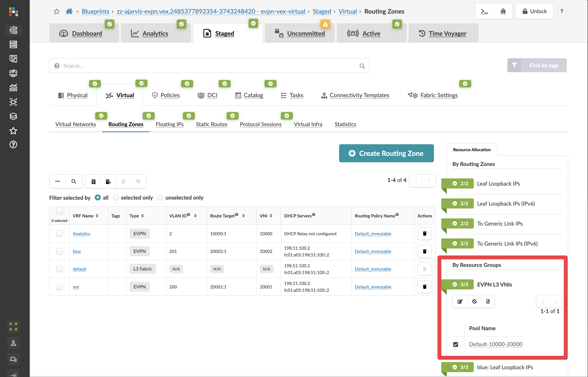The height and width of the screenshot is (377, 588).
Task: Favorite this page with star icon
Action: click(57, 11)
